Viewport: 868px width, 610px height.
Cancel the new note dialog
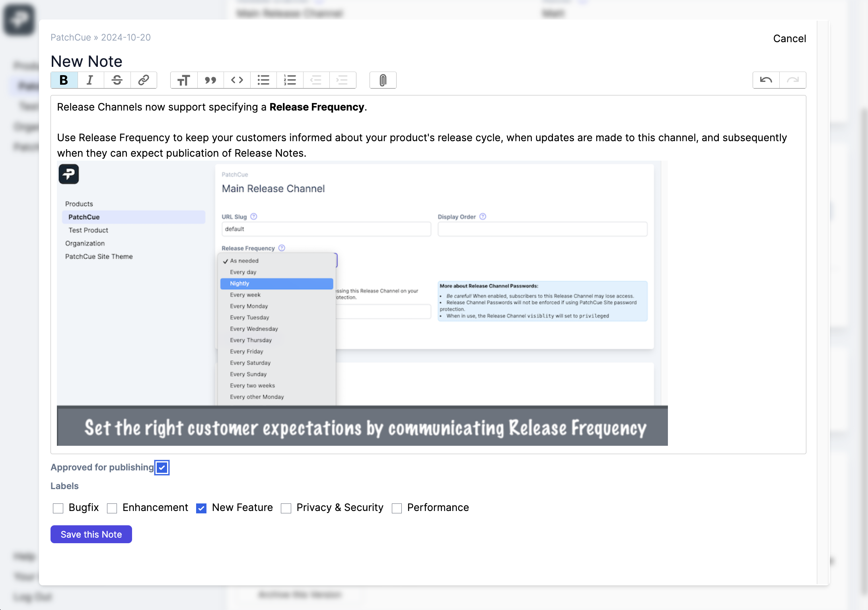(790, 39)
